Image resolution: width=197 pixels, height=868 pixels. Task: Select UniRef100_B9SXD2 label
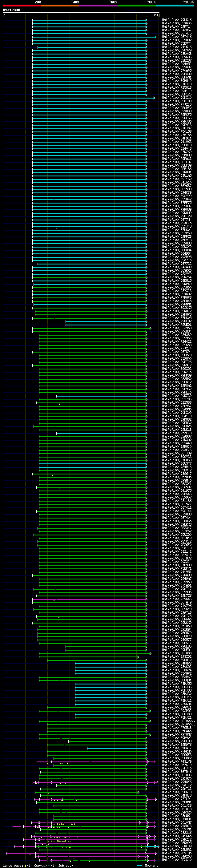[177, 657]
